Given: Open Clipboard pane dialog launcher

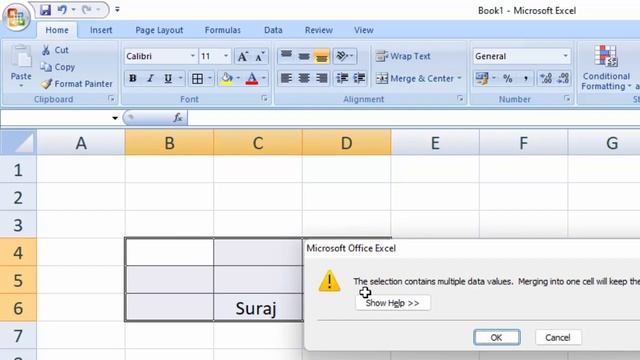Looking at the screenshot, I should 111,99.
